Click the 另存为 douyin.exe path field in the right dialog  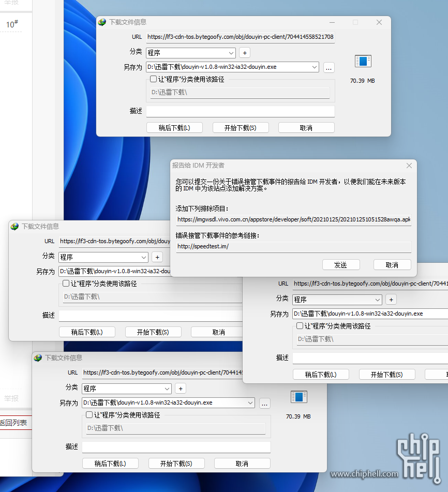(370, 314)
